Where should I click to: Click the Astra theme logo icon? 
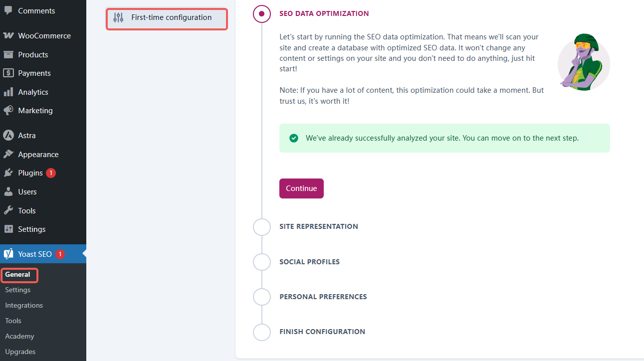coord(8,136)
